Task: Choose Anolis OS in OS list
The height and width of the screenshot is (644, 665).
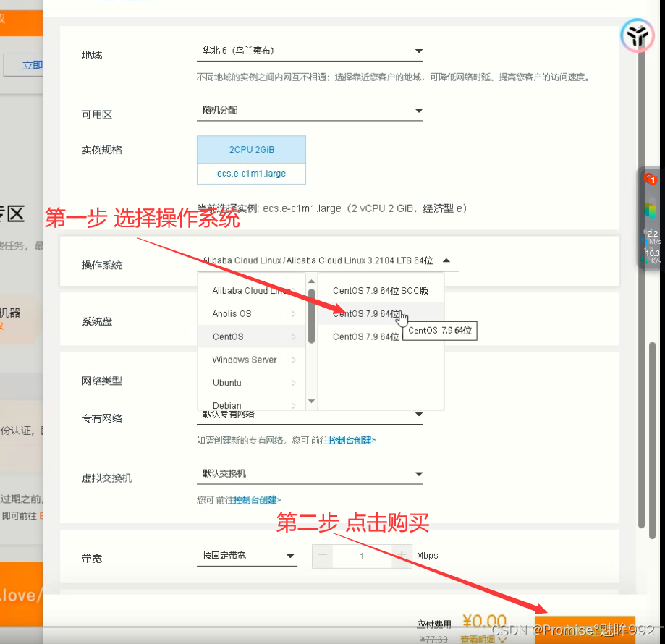Action: pos(252,314)
